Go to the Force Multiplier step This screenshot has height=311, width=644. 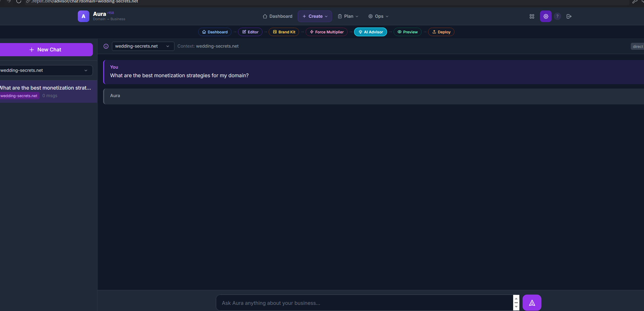click(327, 32)
